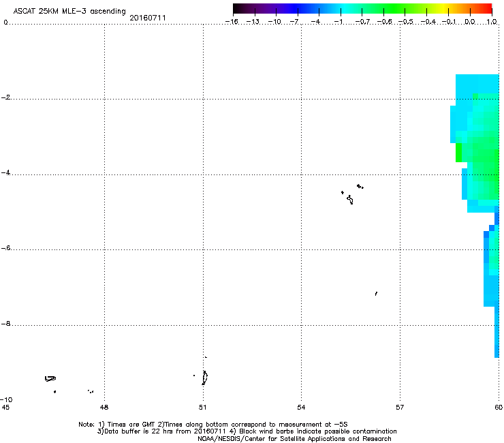
Task: Select the color bar label "-0.7"
Action: point(362,22)
